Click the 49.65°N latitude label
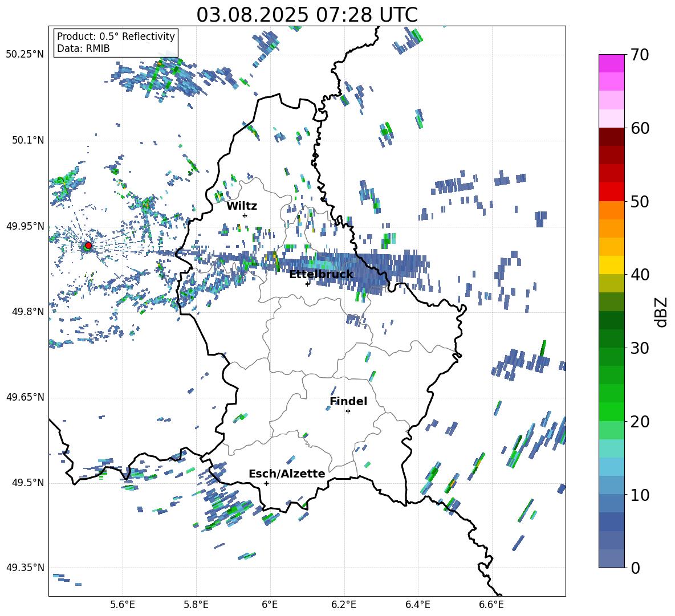The image size is (675, 616). [25, 397]
